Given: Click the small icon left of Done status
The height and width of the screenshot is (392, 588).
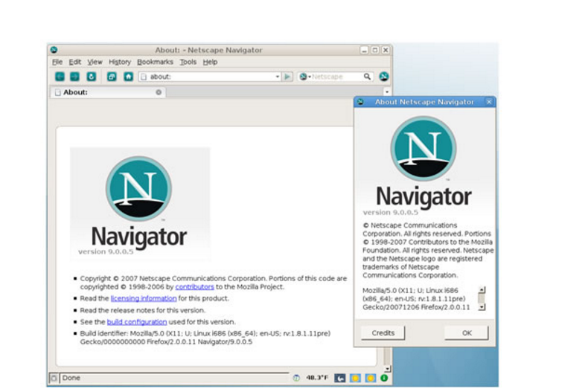Looking at the screenshot, I should (54, 378).
